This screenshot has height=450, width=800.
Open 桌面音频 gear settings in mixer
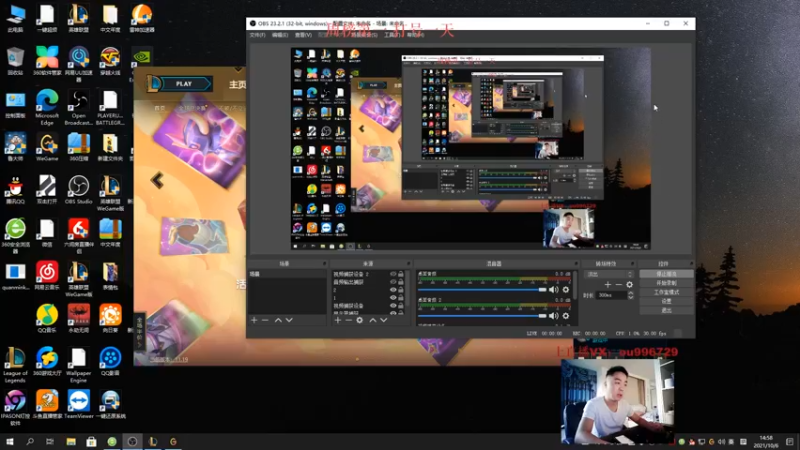pyautogui.click(x=566, y=289)
